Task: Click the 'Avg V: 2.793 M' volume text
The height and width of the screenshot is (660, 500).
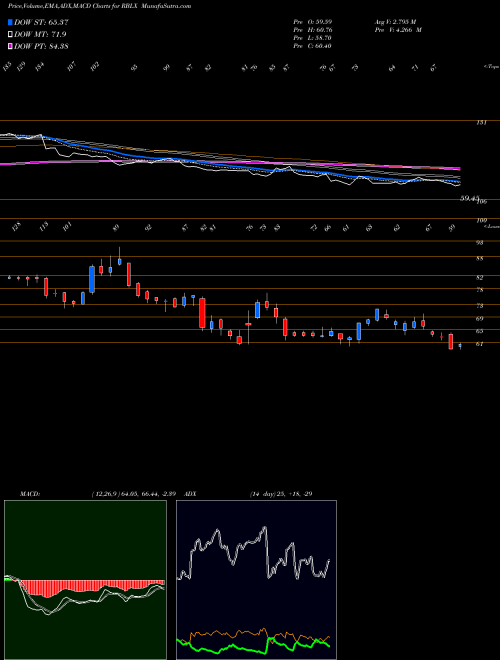Action: [x=395, y=22]
